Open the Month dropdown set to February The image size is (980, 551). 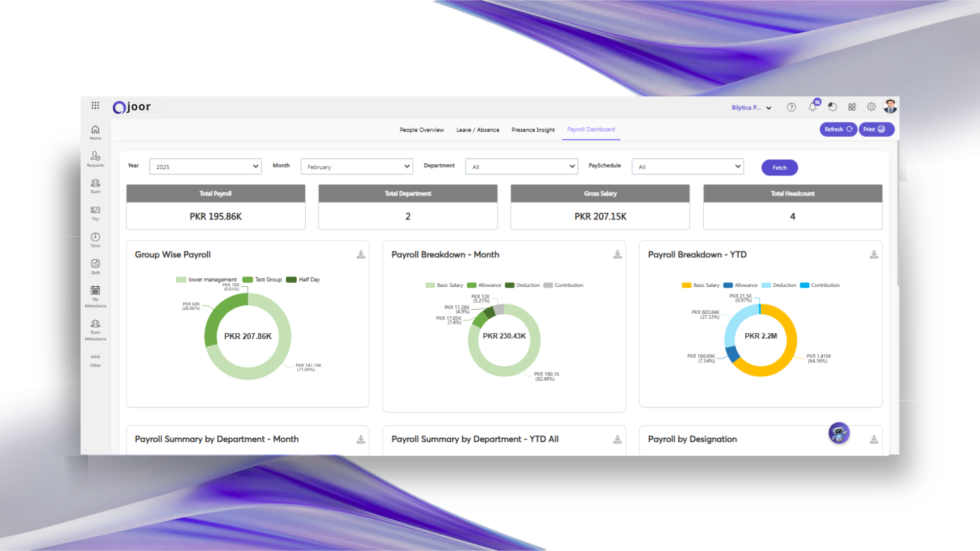pos(356,167)
